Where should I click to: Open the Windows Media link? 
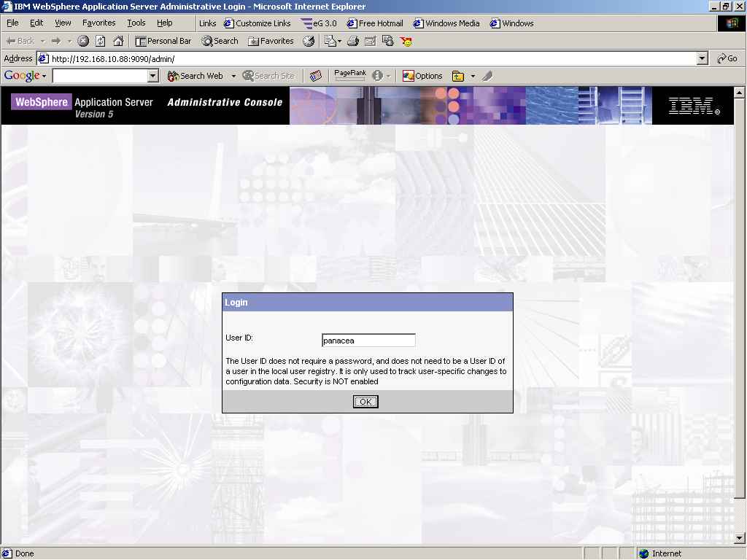pos(446,23)
